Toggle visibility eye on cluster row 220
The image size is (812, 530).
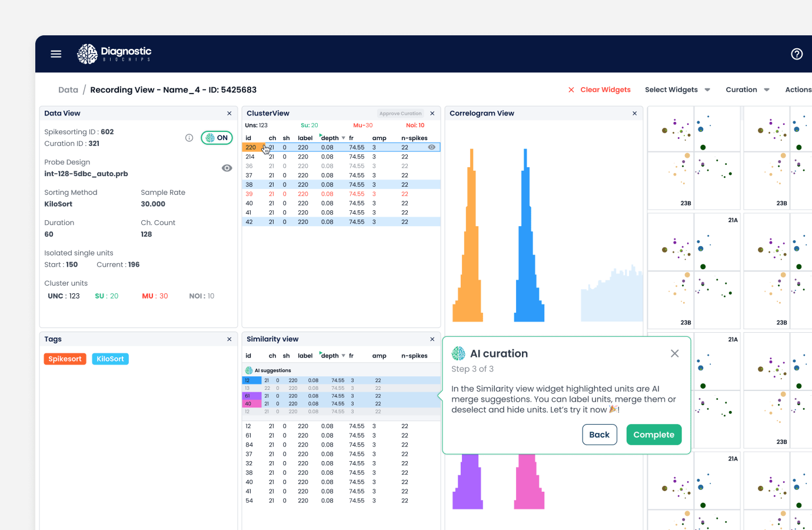(432, 147)
